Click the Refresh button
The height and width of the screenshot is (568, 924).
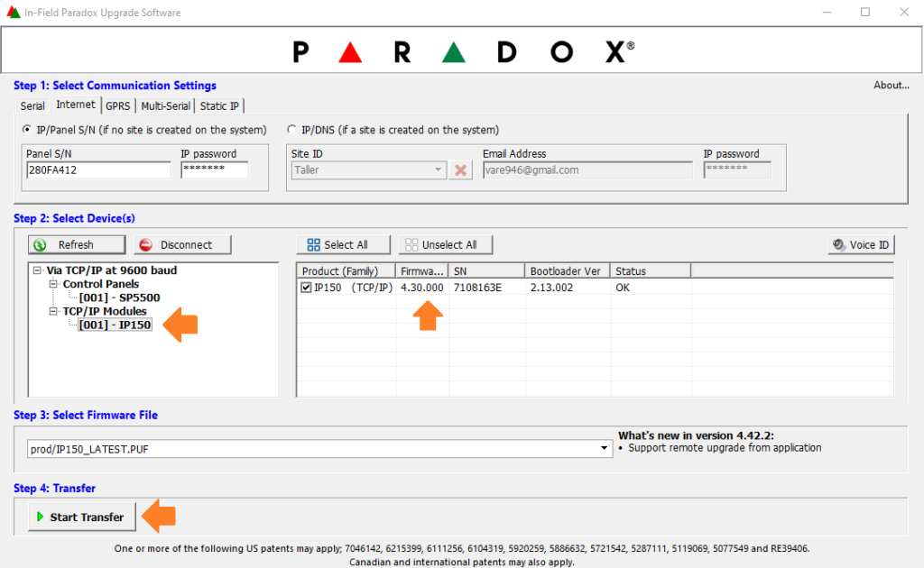77,245
